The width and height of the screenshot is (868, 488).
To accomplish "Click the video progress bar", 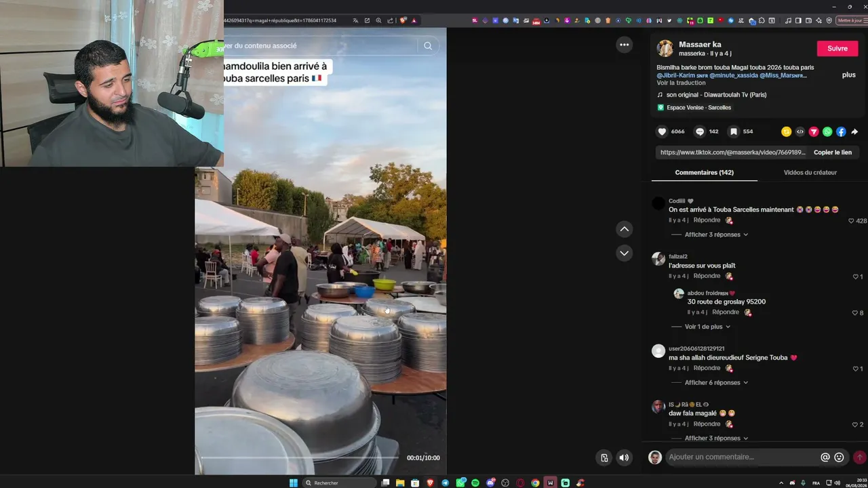I will tap(300, 457).
